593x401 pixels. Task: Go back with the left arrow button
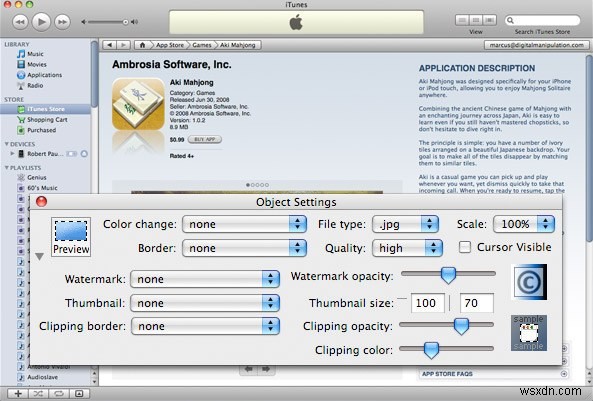(x=110, y=45)
